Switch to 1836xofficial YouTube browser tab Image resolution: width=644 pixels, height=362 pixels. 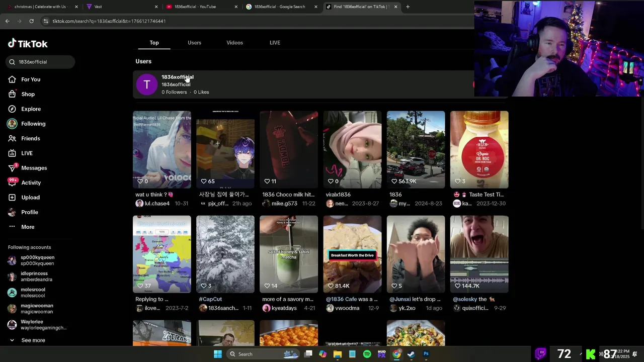pos(200,7)
